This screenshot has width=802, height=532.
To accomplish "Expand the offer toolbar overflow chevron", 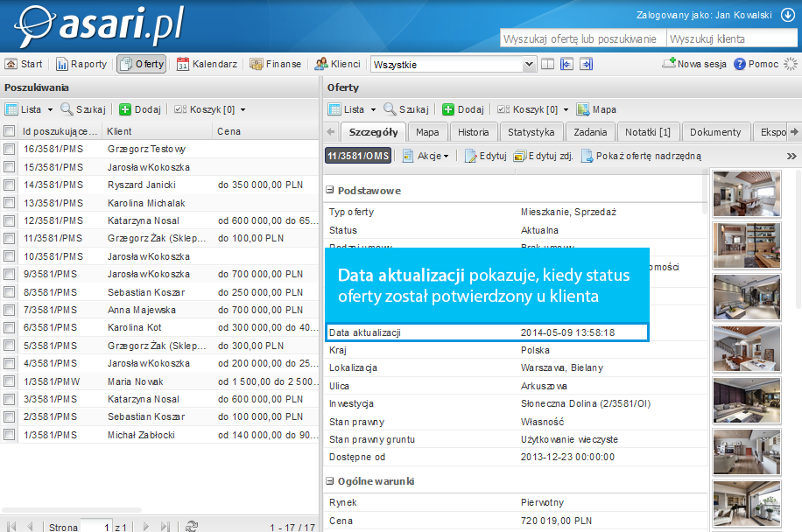I will click(791, 156).
